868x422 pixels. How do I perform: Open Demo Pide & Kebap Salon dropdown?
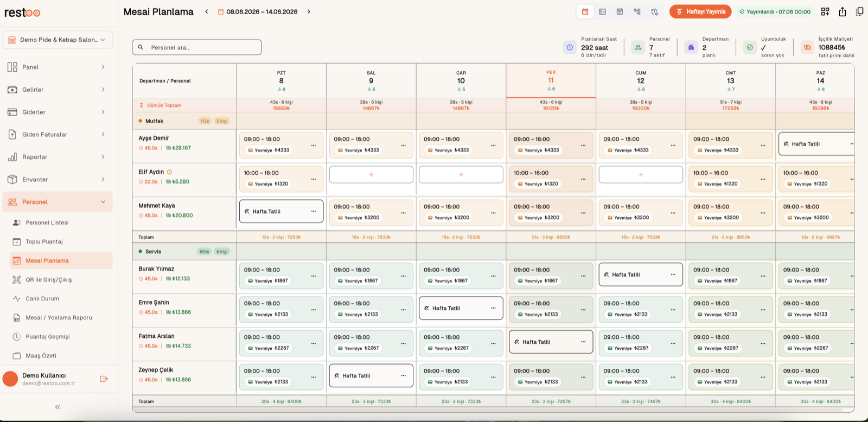pos(58,40)
